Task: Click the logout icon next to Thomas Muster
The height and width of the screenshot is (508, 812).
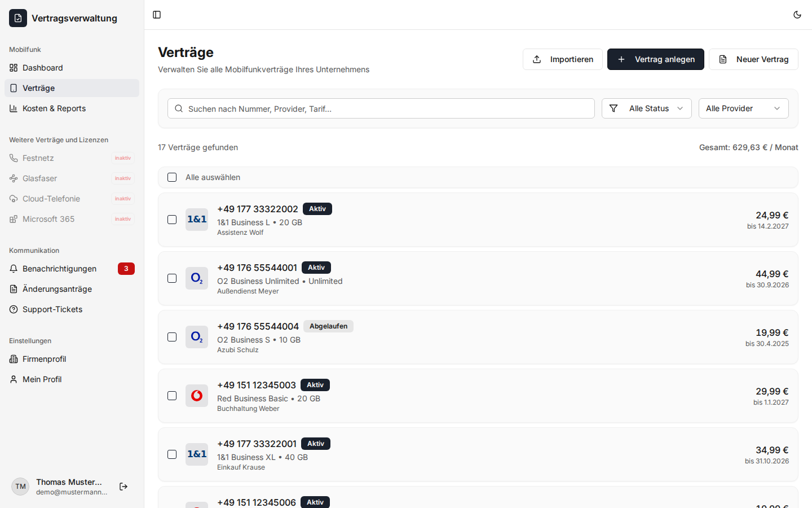Action: tap(123, 487)
